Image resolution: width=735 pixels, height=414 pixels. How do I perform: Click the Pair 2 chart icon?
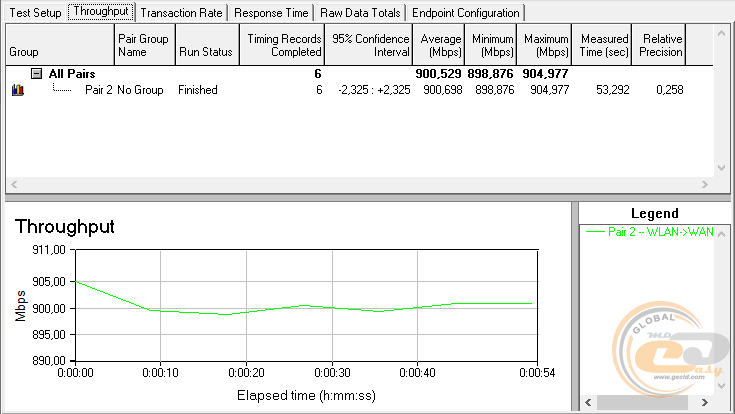coord(18,90)
